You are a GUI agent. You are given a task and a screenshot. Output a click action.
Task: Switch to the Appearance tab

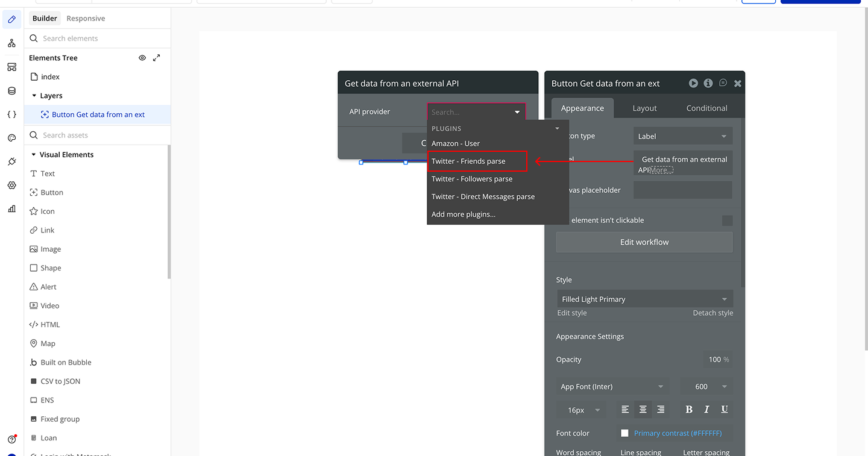(582, 108)
